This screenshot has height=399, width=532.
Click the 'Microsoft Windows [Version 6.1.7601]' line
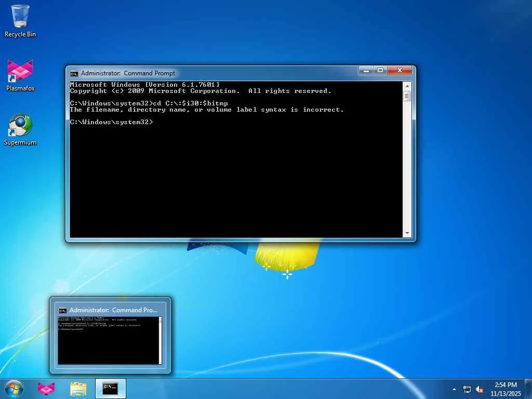point(144,85)
